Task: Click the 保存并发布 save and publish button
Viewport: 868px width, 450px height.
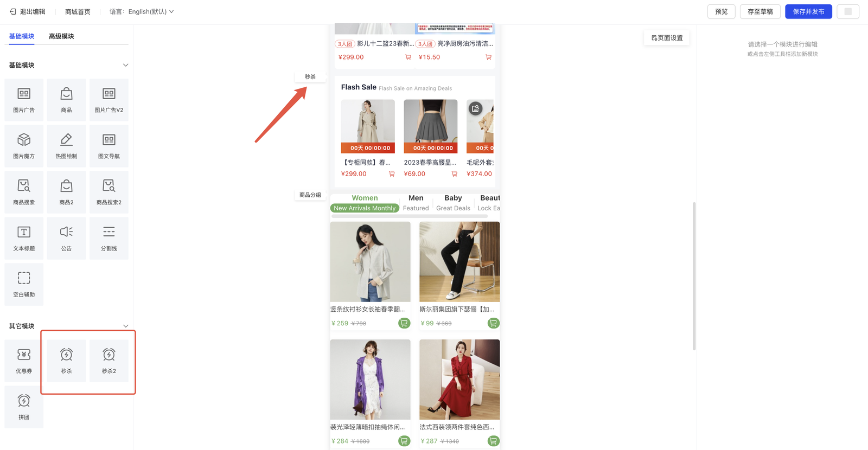Action: (x=808, y=11)
